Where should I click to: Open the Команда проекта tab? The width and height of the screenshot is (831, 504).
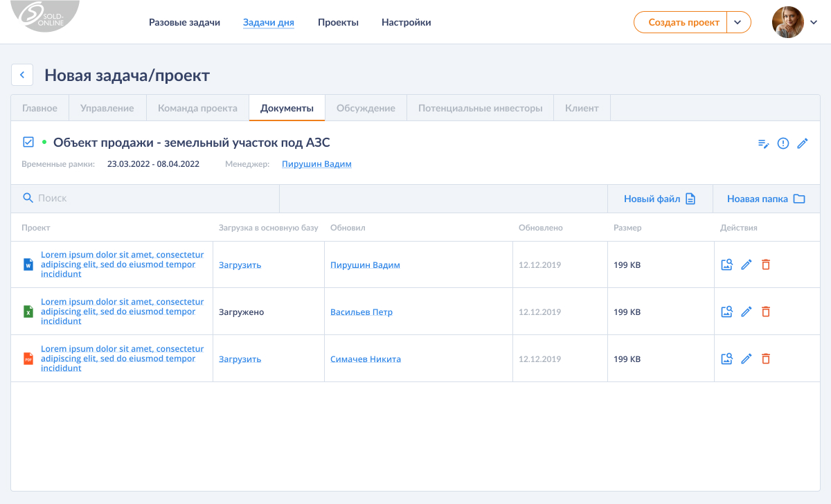197,108
